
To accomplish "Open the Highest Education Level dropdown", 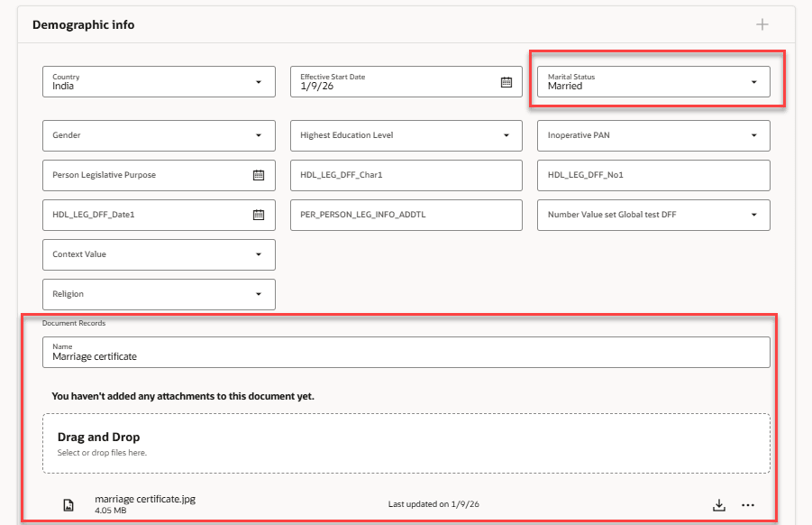I will (508, 135).
